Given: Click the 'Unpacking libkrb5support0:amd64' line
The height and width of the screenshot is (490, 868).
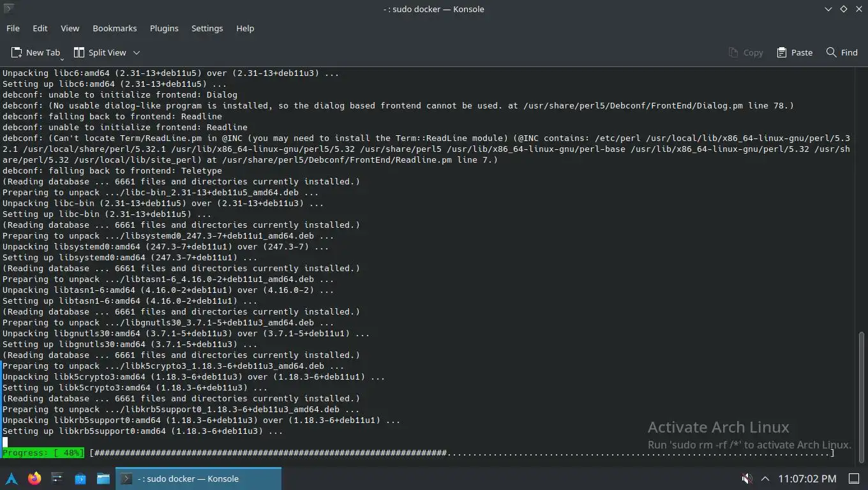Looking at the screenshot, I should tap(202, 420).
